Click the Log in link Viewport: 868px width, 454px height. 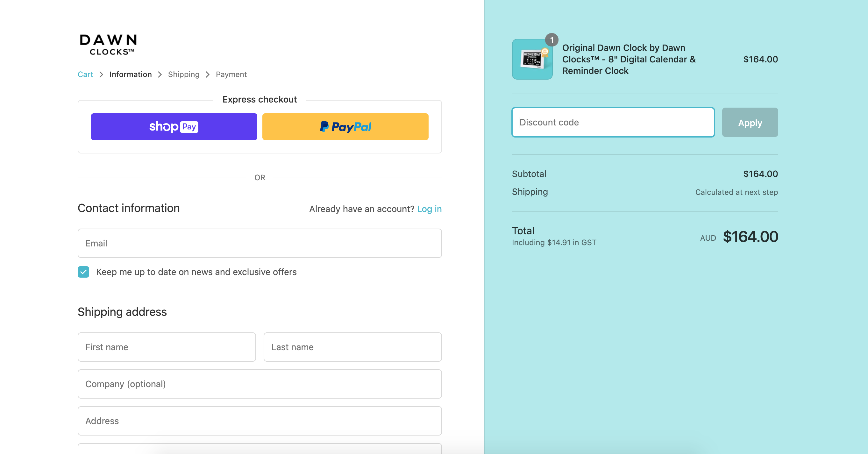pos(429,209)
